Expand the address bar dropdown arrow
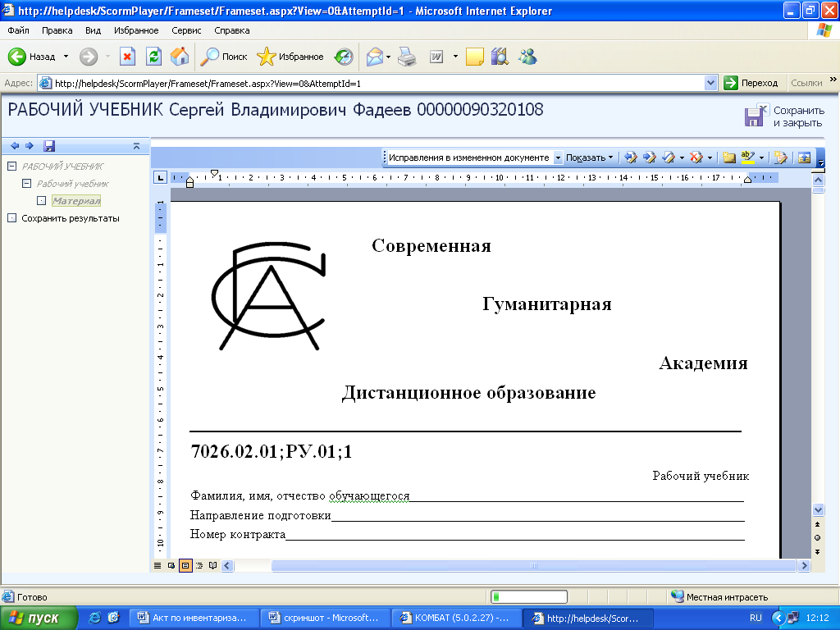The image size is (840, 630). tap(711, 83)
